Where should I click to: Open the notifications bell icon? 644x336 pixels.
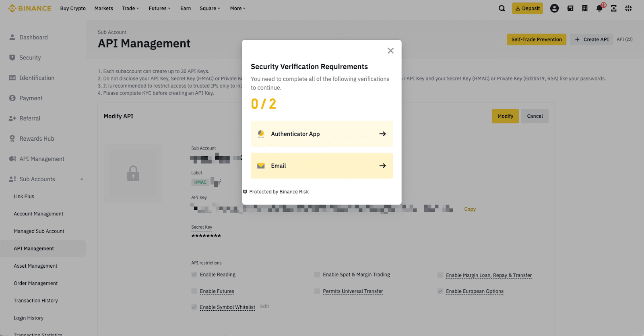click(599, 8)
